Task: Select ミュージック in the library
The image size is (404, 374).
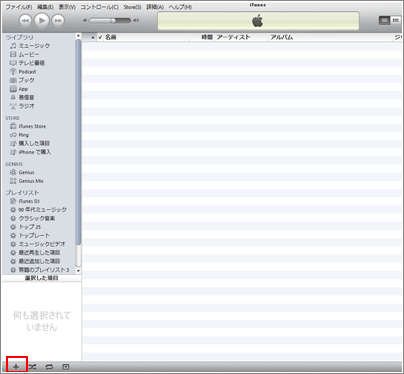Action: tap(30, 46)
